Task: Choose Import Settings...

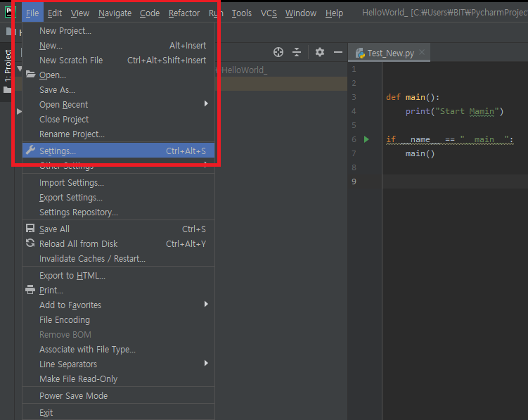Action: click(x=118, y=183)
